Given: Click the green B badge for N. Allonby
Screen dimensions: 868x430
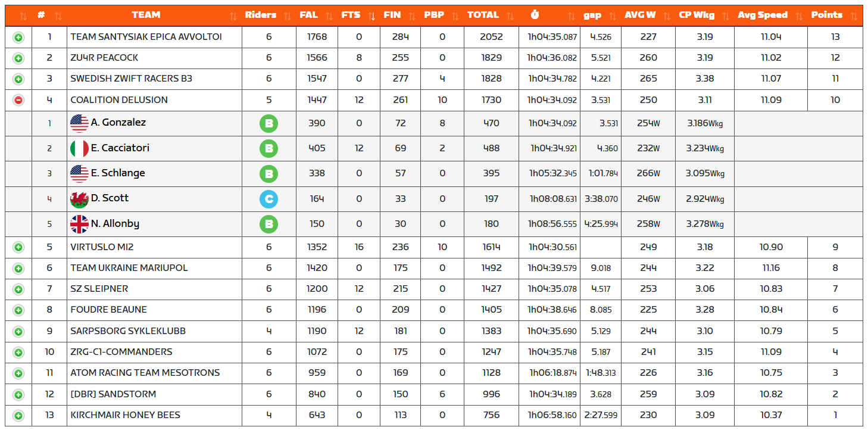Looking at the screenshot, I should (268, 224).
